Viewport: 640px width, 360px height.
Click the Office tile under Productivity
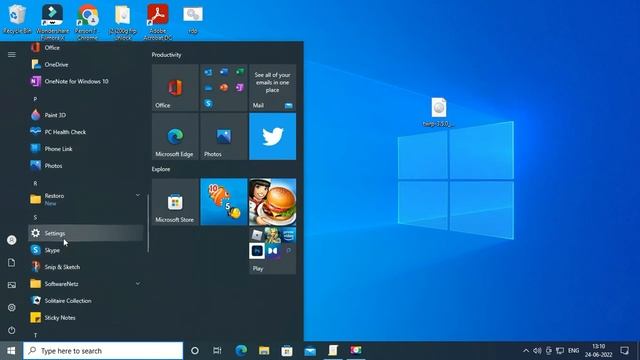[175, 88]
